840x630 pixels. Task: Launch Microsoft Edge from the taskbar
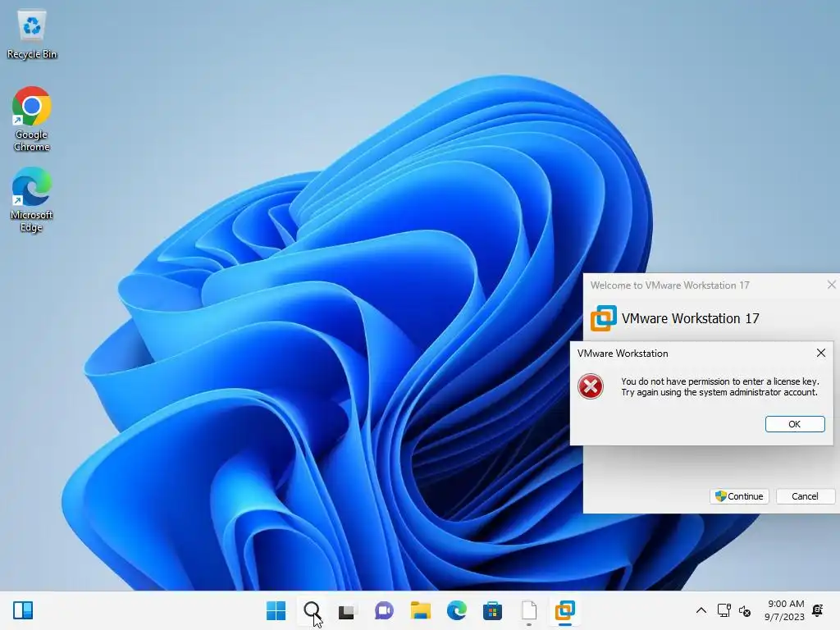click(456, 610)
